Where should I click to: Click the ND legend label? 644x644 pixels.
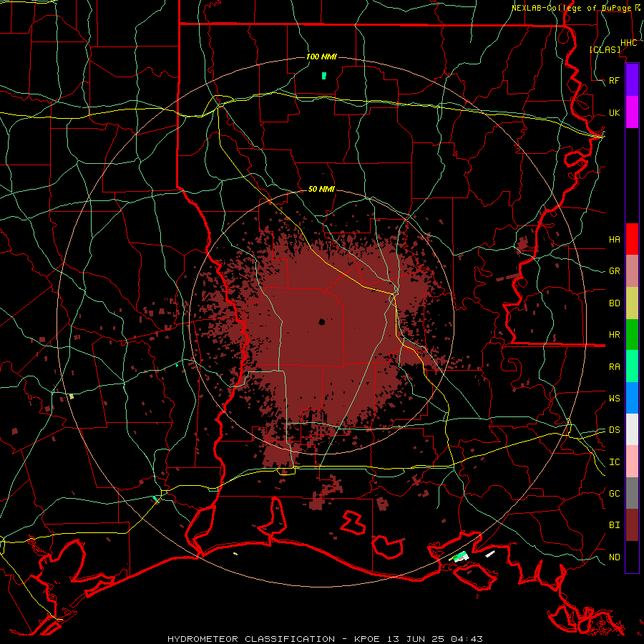615,557
